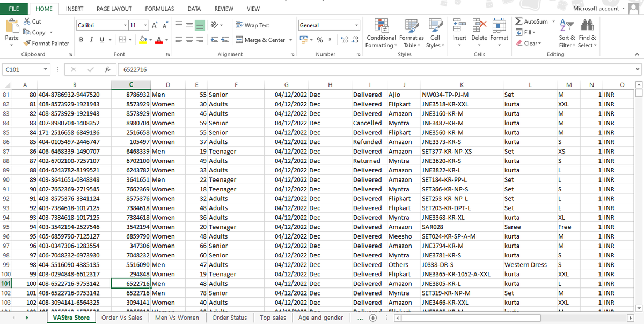The height and width of the screenshot is (324, 644).
Task: Apply Merge & Center
Action: pyautogui.click(x=261, y=39)
